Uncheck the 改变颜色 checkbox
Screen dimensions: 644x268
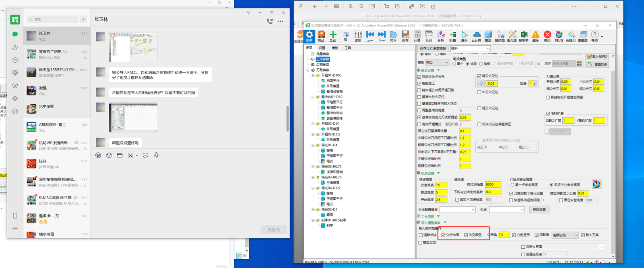466,235
